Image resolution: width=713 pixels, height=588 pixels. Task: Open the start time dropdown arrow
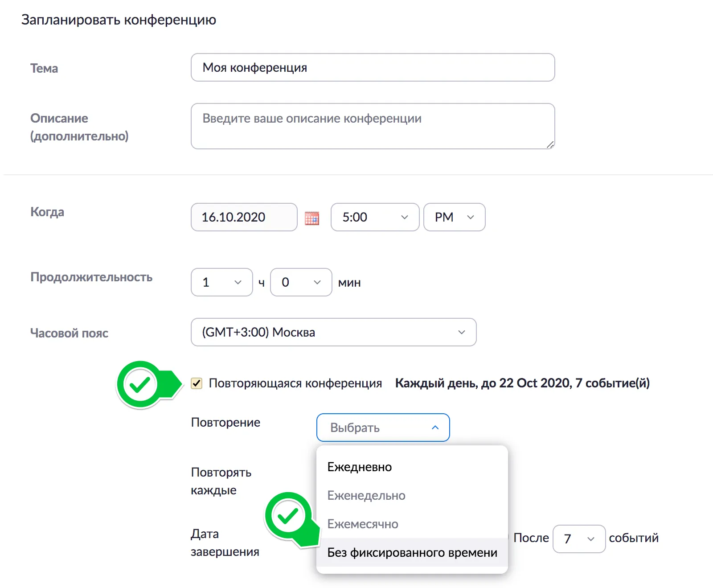point(404,218)
